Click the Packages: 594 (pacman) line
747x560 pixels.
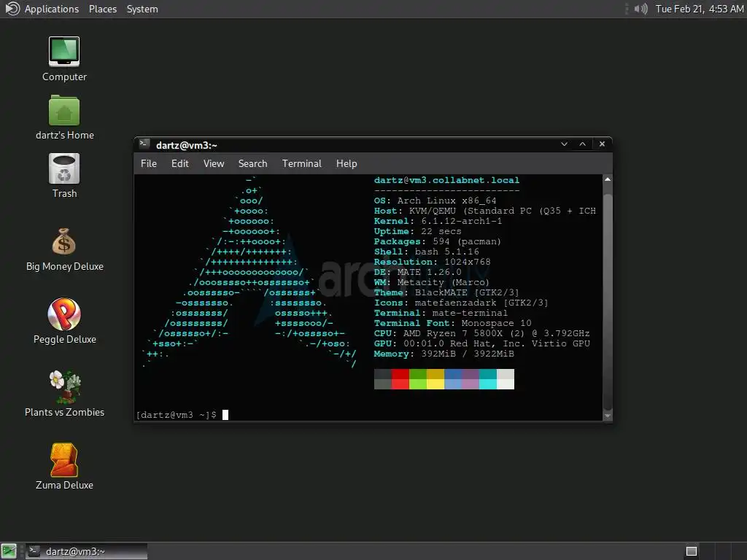tap(438, 241)
